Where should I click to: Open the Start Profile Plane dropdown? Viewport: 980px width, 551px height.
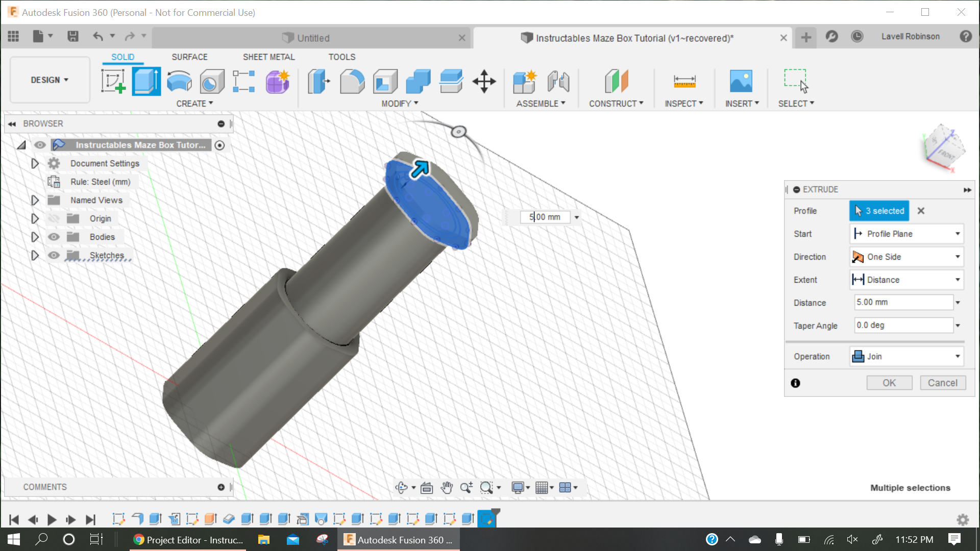pyautogui.click(x=906, y=234)
